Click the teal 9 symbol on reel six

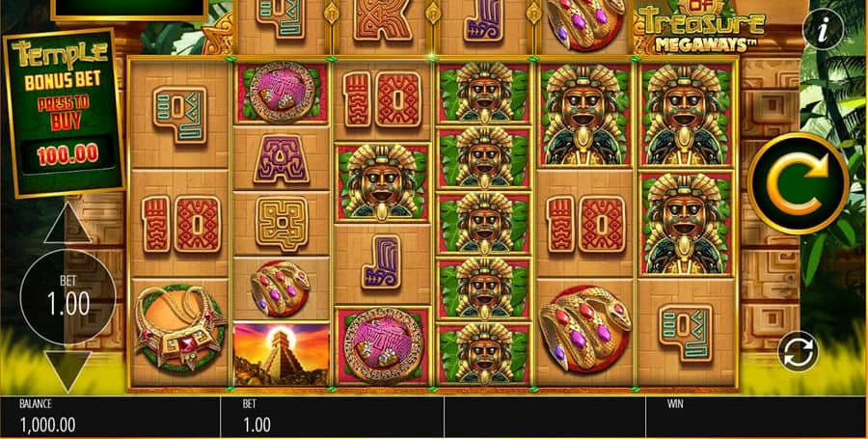[686, 332]
